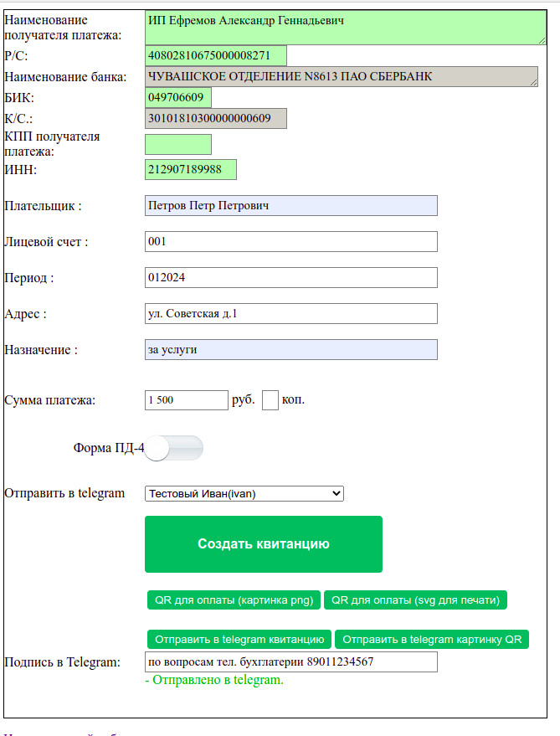
Task: Edit the Подпись в Telegram field
Action: point(290,661)
